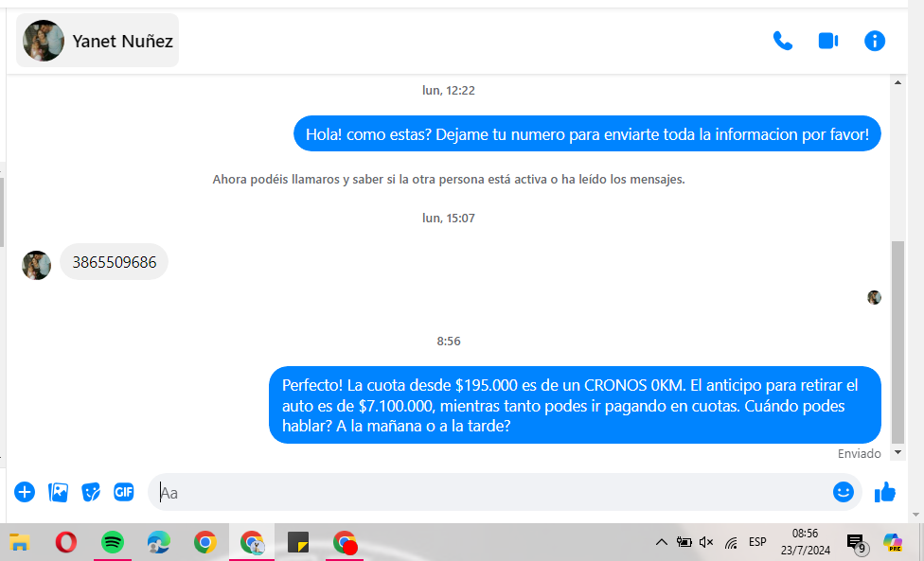Open the conversation information panel

pyautogui.click(x=875, y=41)
